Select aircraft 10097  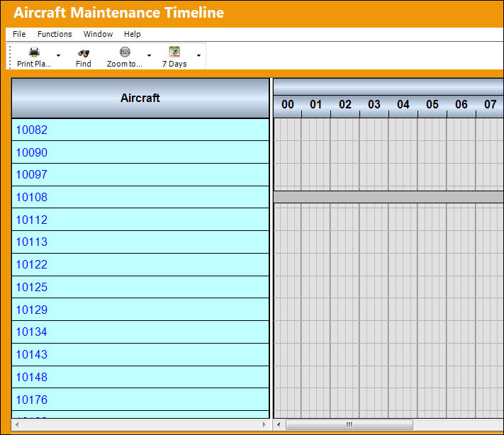click(140, 175)
